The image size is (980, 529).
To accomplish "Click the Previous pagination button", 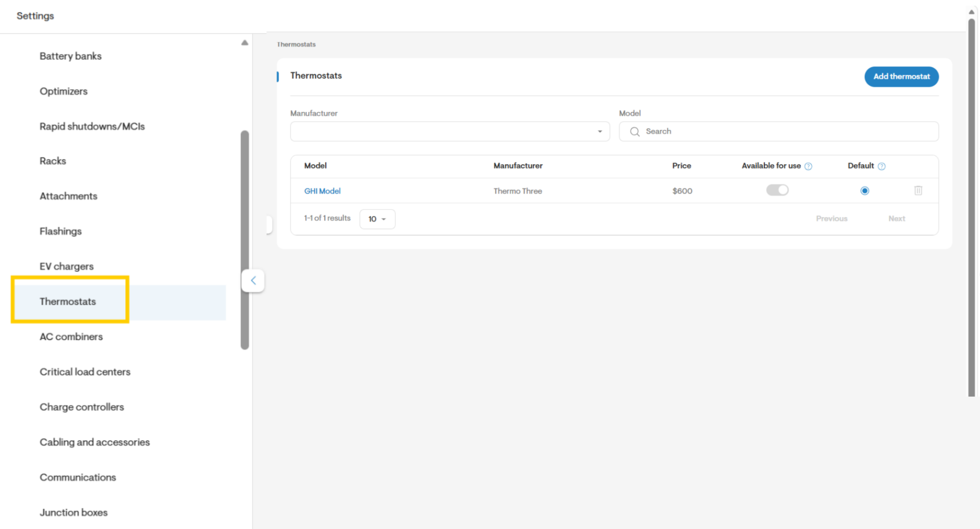I will (831, 219).
